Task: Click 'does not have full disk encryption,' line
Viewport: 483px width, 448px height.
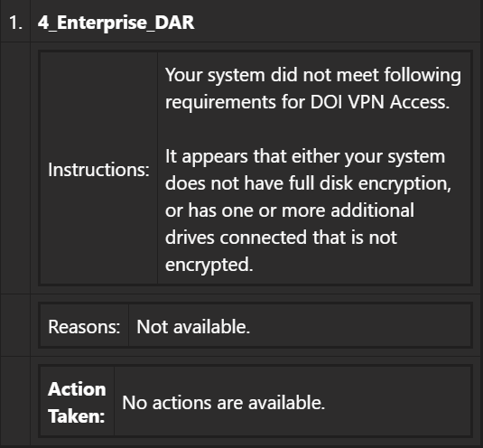Action: 308,183
